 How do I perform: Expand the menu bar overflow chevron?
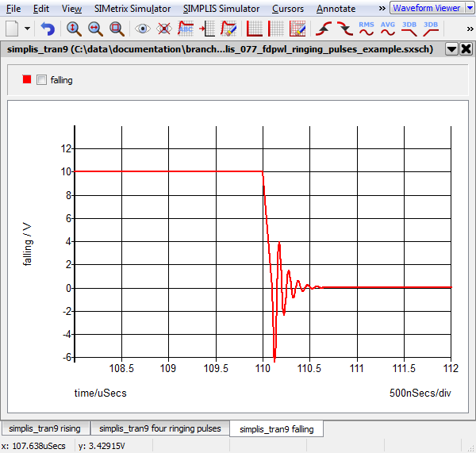click(382, 9)
